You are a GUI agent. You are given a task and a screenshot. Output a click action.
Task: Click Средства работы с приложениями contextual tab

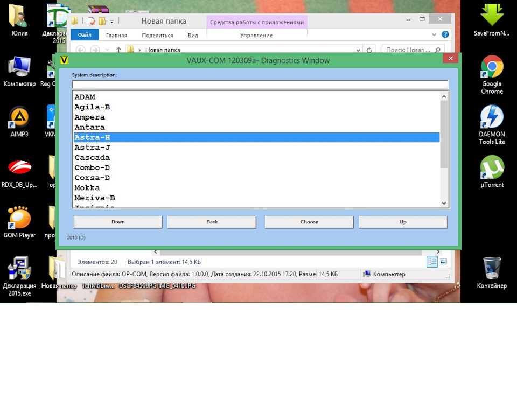[257, 22]
